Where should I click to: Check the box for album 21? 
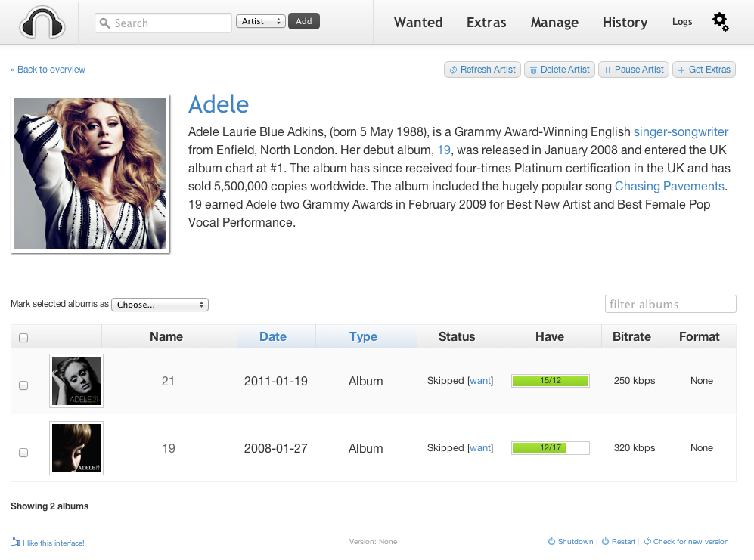point(23,385)
